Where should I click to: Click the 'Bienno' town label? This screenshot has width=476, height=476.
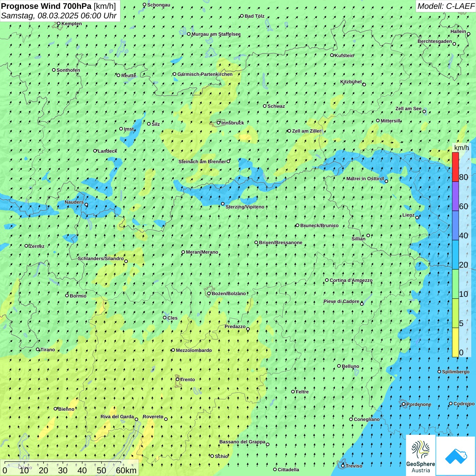66,409
